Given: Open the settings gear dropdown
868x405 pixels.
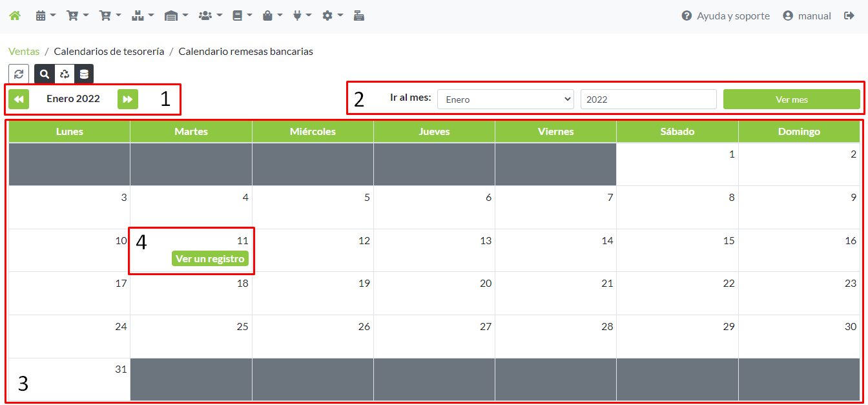Looking at the screenshot, I should pos(332,16).
